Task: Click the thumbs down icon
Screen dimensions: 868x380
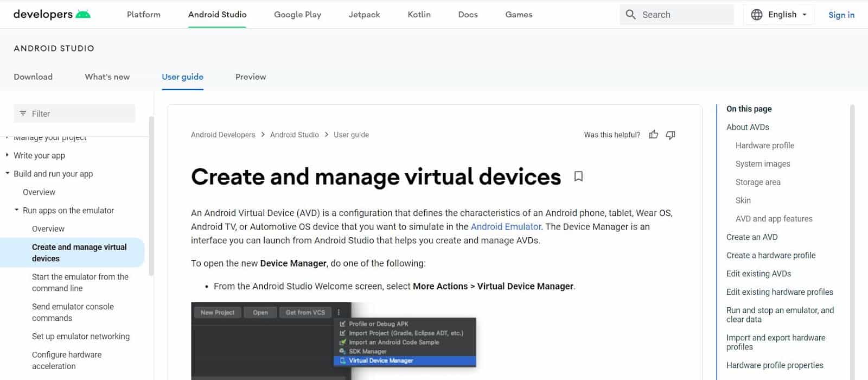Action: tap(671, 135)
